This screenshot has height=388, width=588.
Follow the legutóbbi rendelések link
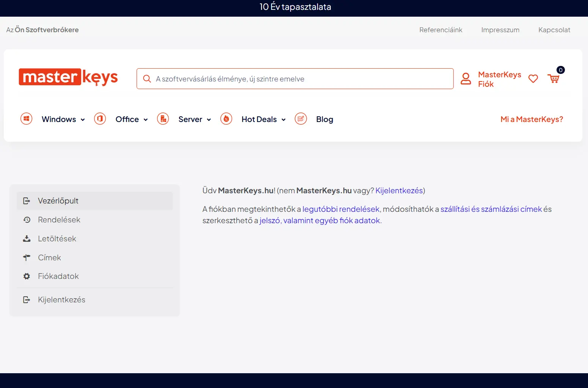(x=341, y=209)
